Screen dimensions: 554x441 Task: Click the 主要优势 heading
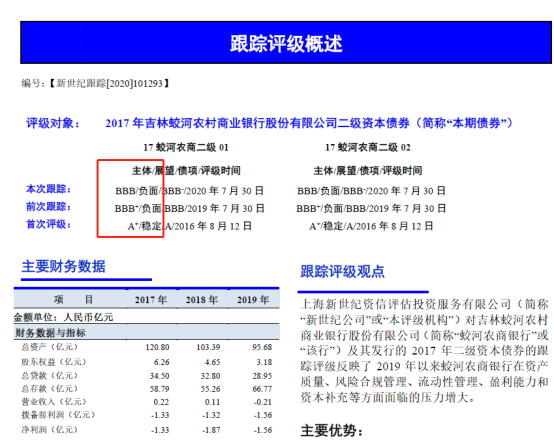(331, 431)
